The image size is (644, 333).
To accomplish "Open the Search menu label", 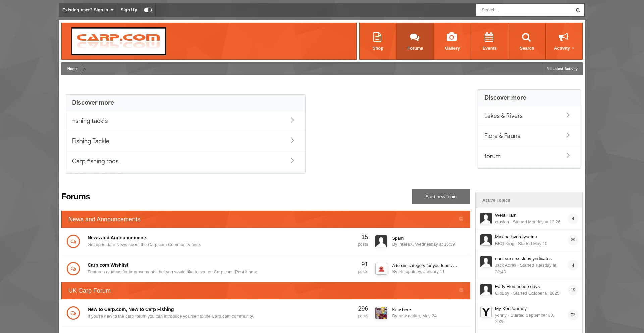I will [527, 48].
